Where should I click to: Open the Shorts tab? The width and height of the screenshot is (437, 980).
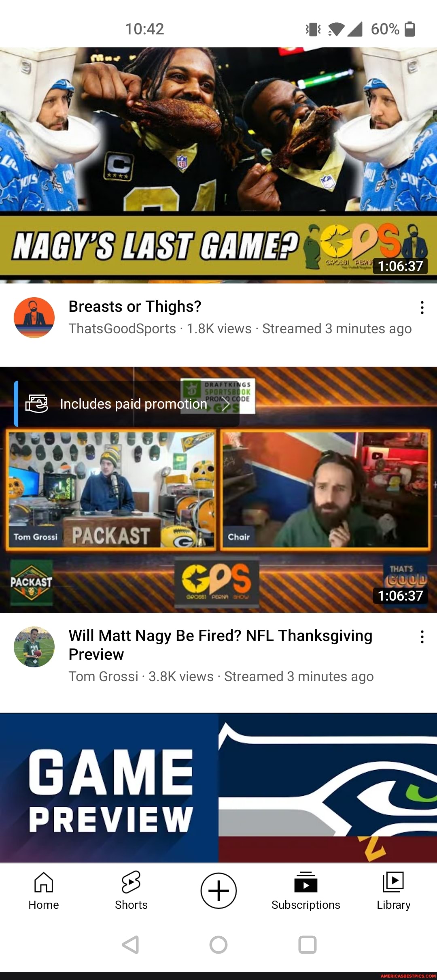point(131,891)
